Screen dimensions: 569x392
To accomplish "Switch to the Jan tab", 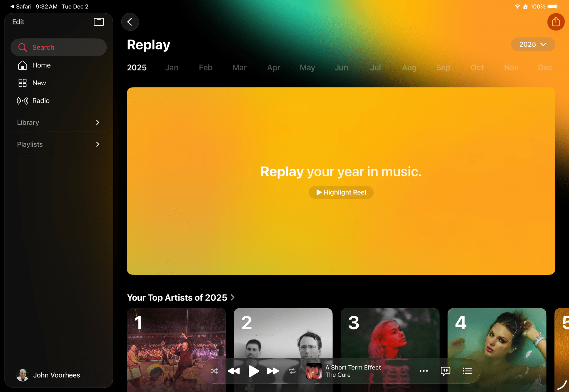I will click(171, 68).
